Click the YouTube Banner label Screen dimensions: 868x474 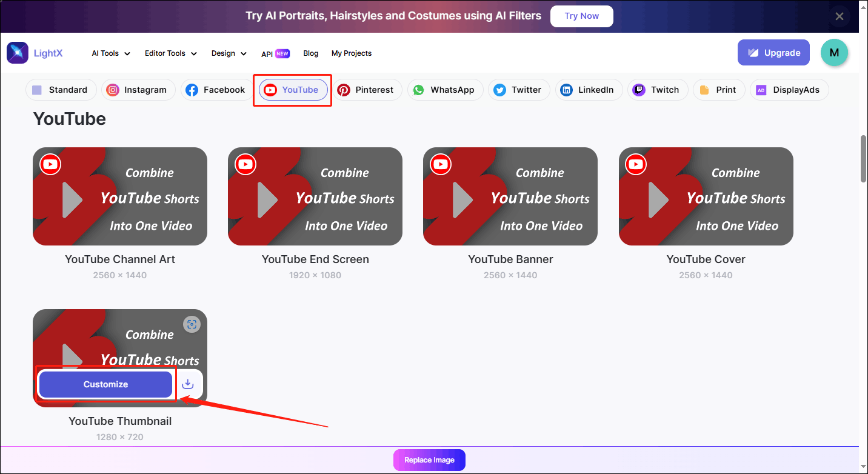[x=510, y=259]
